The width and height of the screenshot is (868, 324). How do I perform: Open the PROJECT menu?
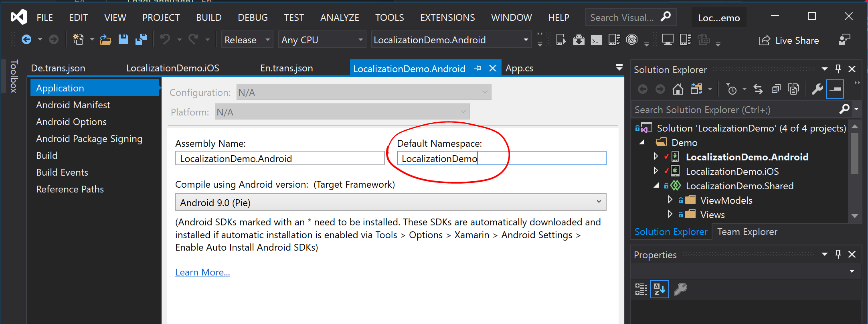(161, 17)
